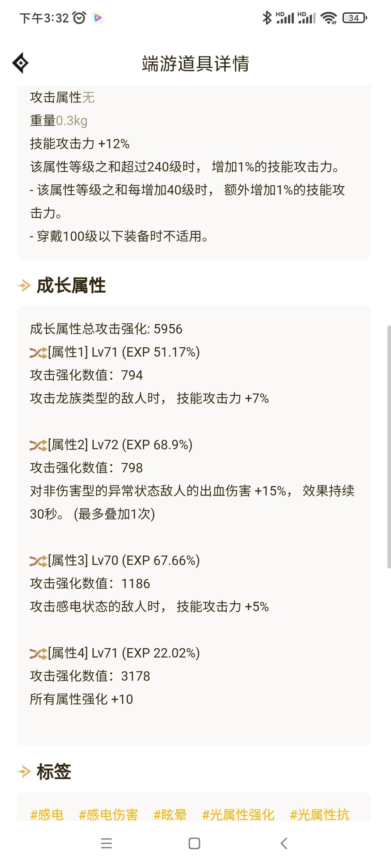Tap the battery indicator in status bar
The height and width of the screenshot is (868, 391).
click(355, 18)
